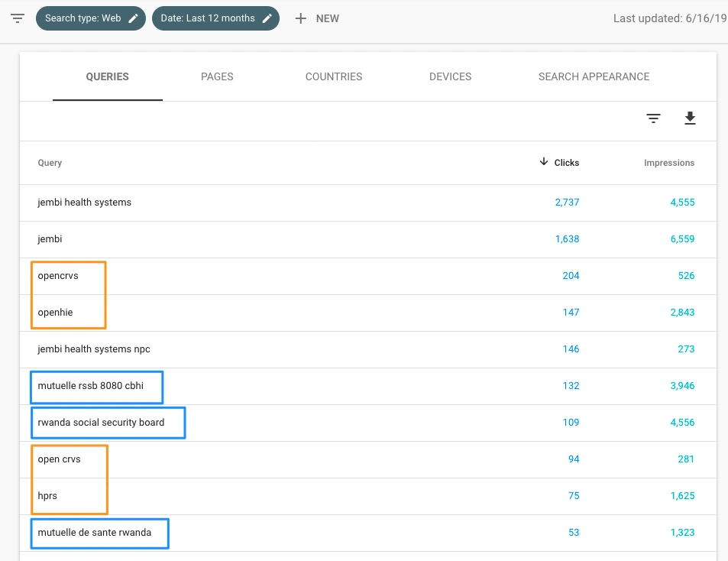Click the Clicks sort arrow

[x=544, y=161]
